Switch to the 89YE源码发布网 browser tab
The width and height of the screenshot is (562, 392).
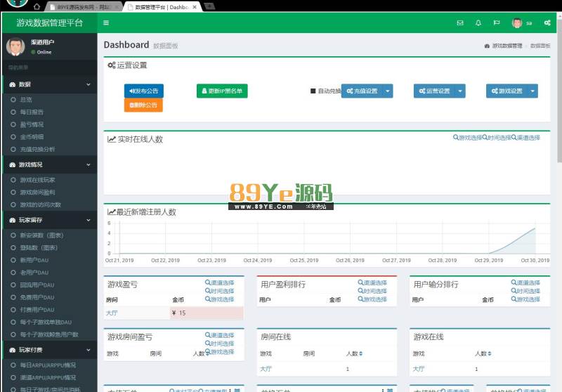(x=83, y=7)
